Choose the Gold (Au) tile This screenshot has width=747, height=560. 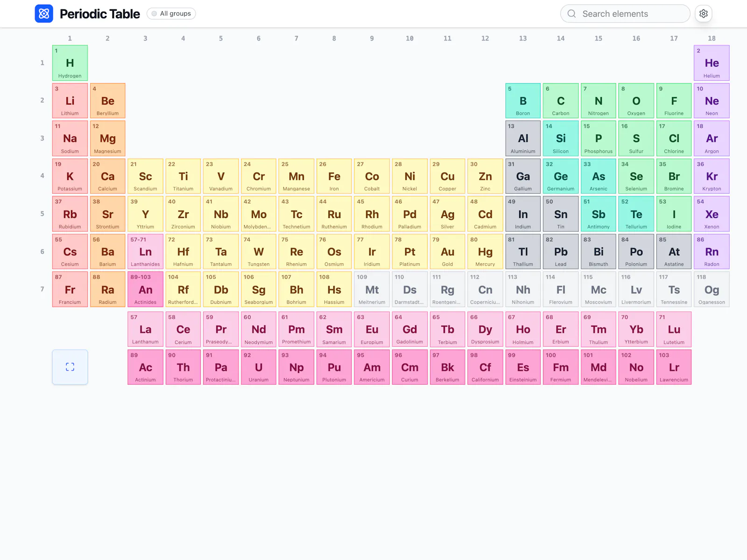click(447, 252)
